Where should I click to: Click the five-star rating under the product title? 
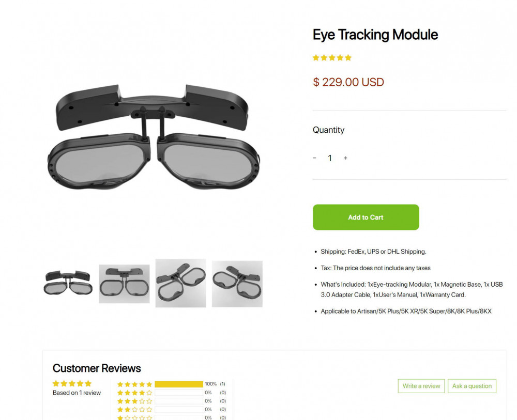[332, 57]
